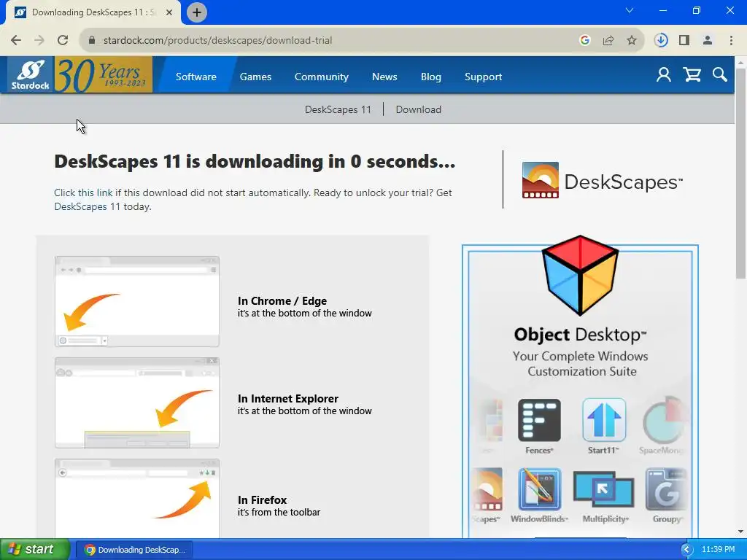Viewport: 747px width, 560px height.
Task: Click the browser forward arrow
Action: pyautogui.click(x=39, y=41)
